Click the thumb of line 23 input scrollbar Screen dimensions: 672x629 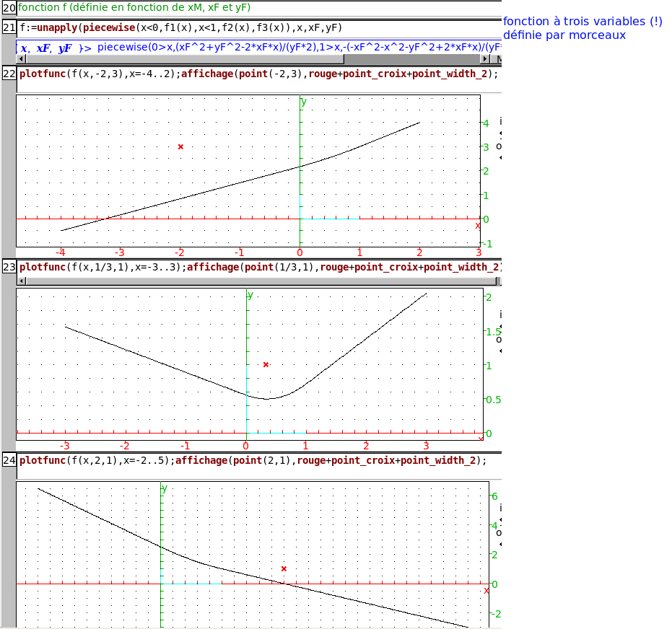tap(261, 281)
